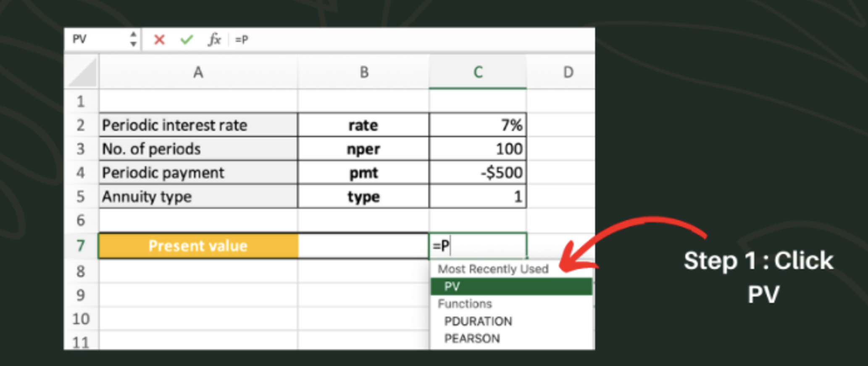Click the Select All corner triangle
Viewport: 868px width, 366px height.
[x=82, y=72]
